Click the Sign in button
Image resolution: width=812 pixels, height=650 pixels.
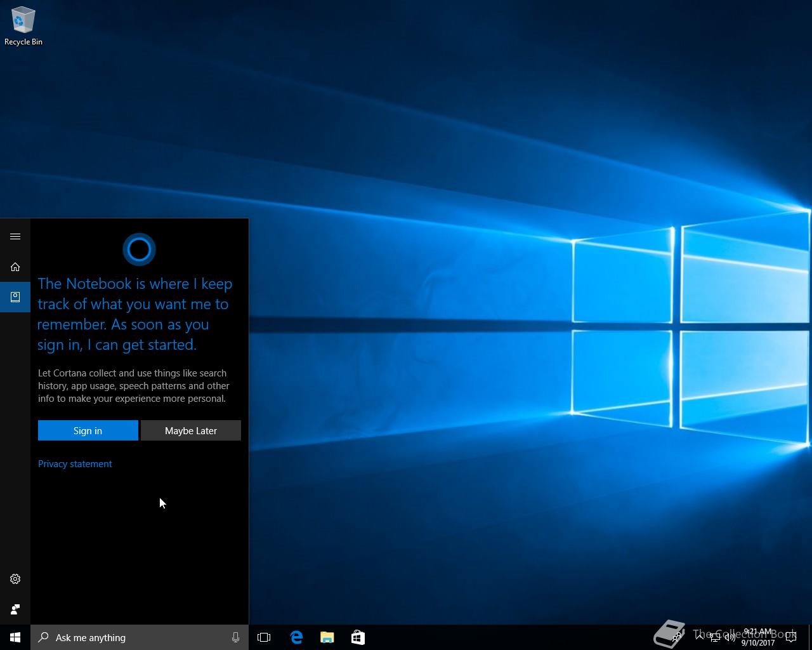click(88, 430)
